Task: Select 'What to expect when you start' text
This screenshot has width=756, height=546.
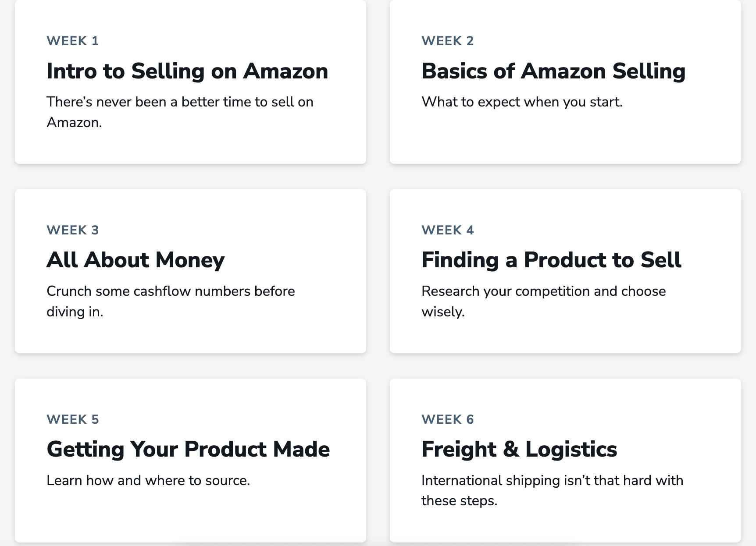Action: tap(522, 102)
